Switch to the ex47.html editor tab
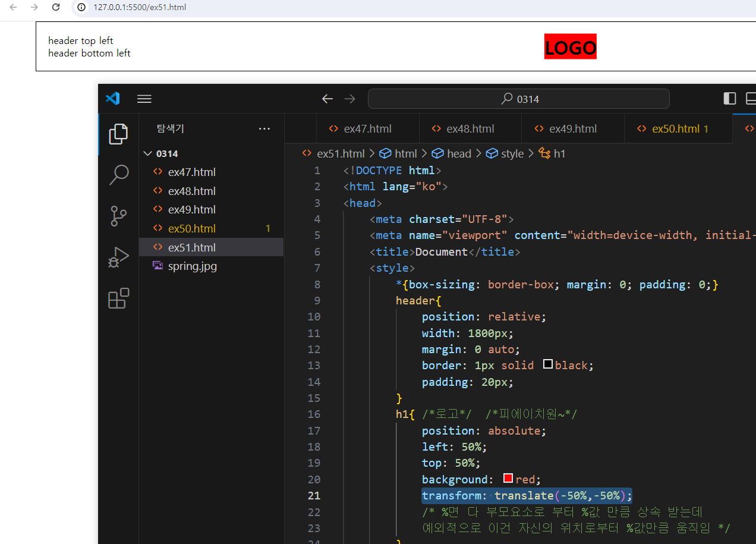 [367, 129]
